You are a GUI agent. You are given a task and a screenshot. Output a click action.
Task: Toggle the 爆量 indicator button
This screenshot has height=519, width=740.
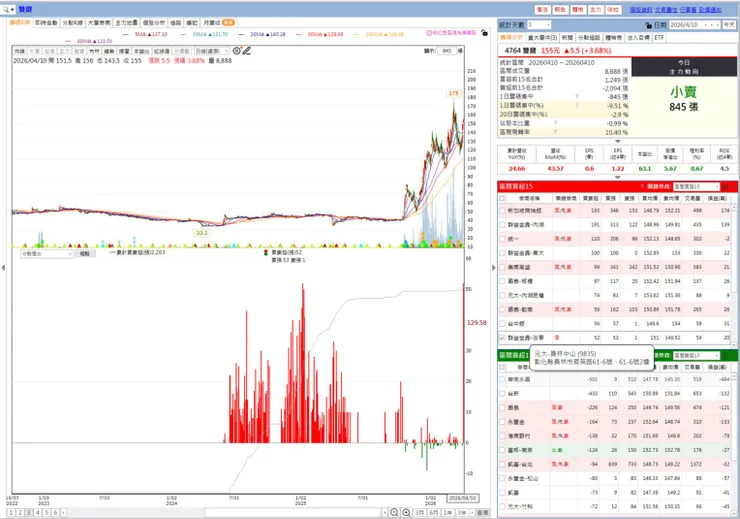pos(124,51)
